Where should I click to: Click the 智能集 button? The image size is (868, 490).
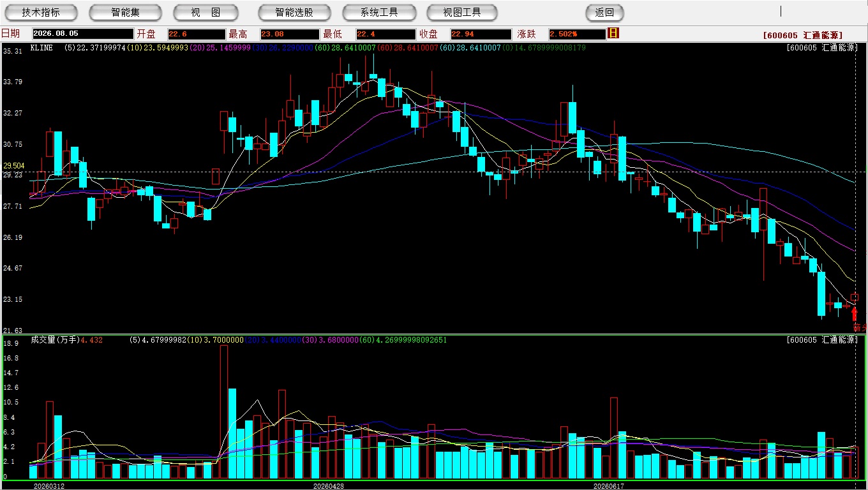coord(126,12)
